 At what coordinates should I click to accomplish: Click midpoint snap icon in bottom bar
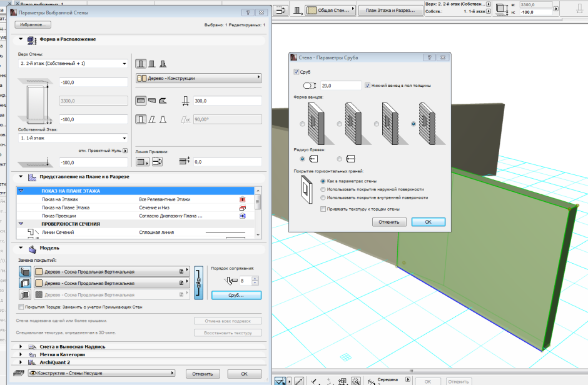[371, 381]
